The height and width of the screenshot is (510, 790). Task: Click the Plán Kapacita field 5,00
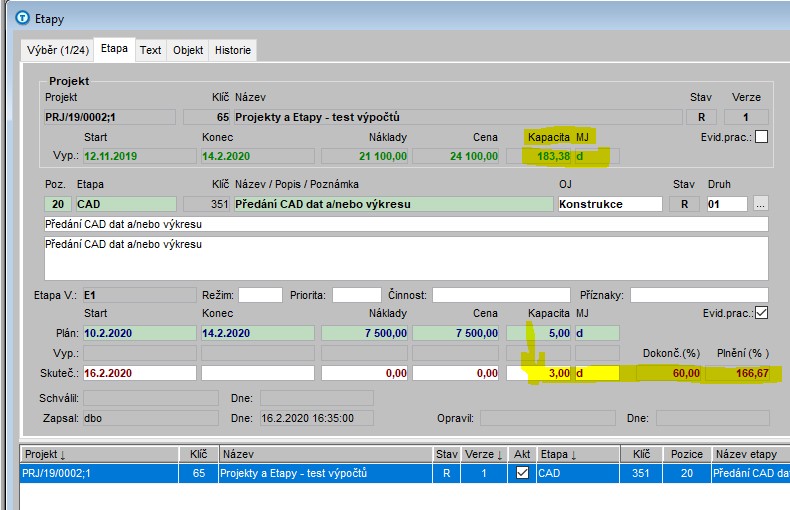[539, 333]
